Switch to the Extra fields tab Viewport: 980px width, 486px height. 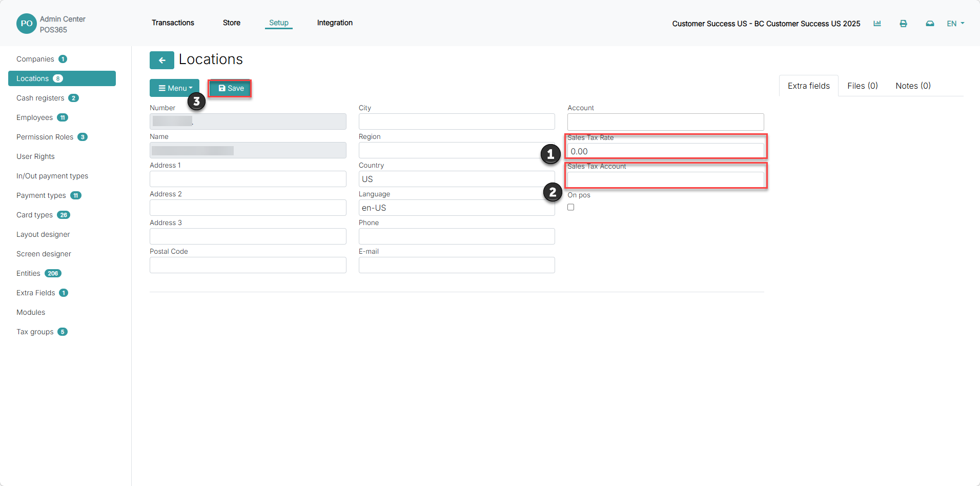pyautogui.click(x=809, y=86)
